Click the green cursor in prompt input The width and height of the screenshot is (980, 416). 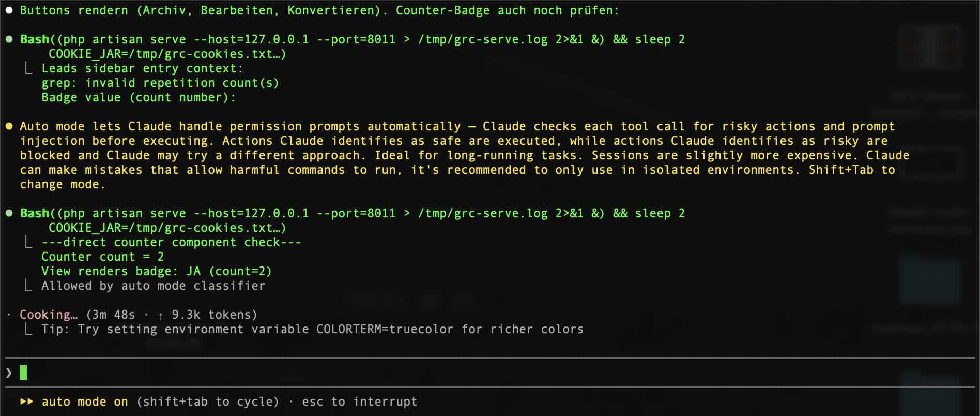pos(23,373)
